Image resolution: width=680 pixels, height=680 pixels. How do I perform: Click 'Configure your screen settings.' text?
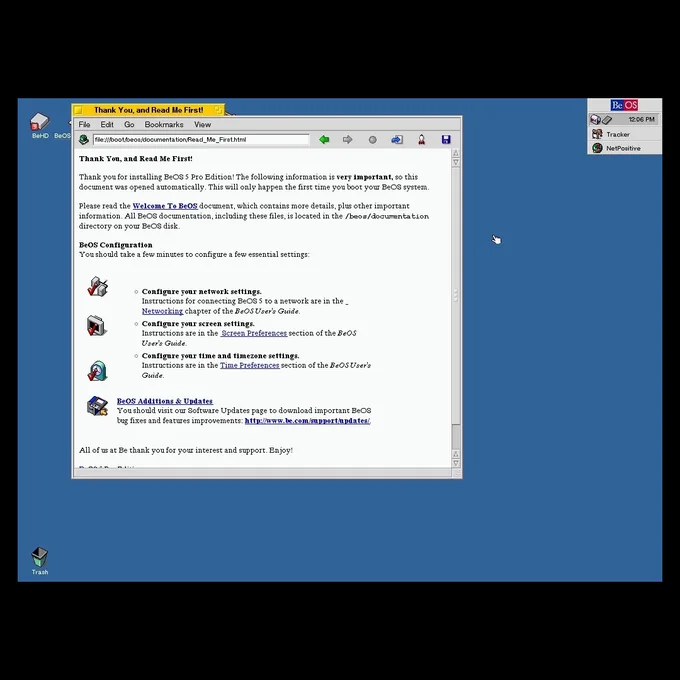pos(198,324)
